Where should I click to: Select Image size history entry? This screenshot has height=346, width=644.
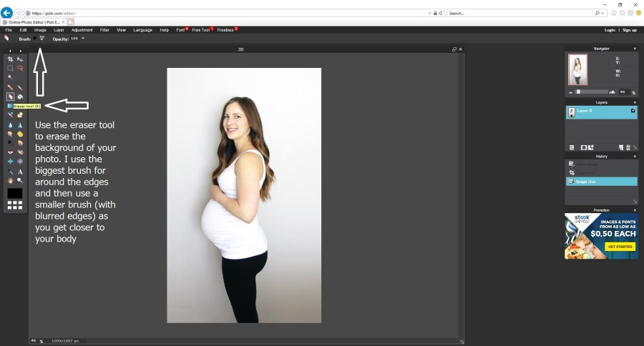pos(601,182)
